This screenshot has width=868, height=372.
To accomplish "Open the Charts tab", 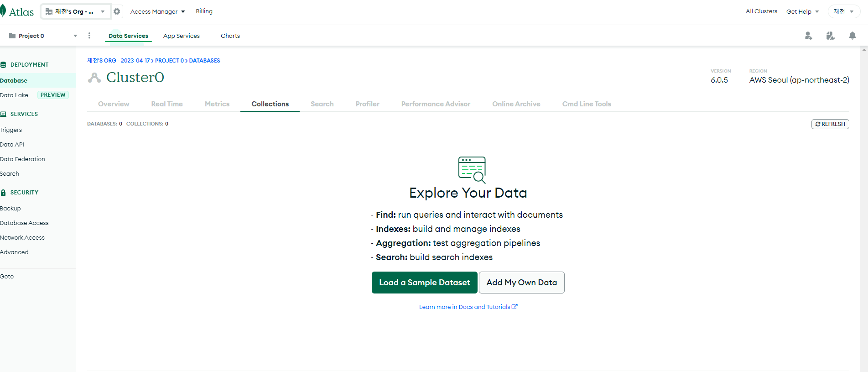I will click(230, 36).
